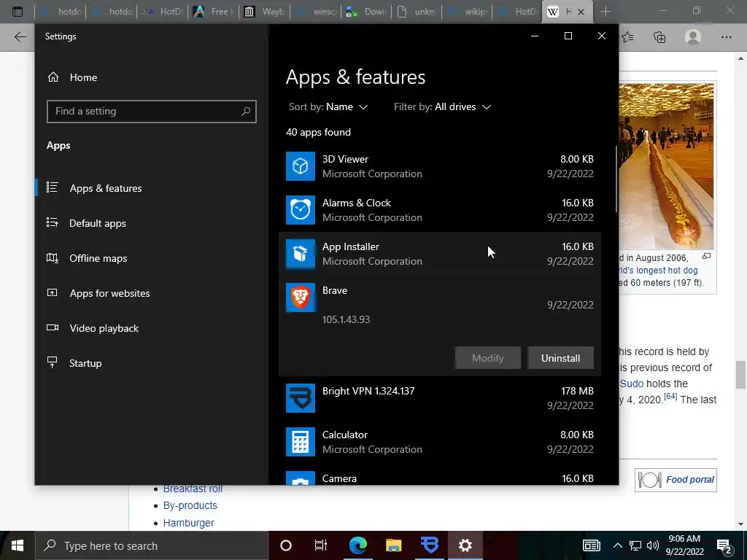Screen dimensions: 747x560
Task: Open the Edge profile avatar
Action: (x=693, y=37)
